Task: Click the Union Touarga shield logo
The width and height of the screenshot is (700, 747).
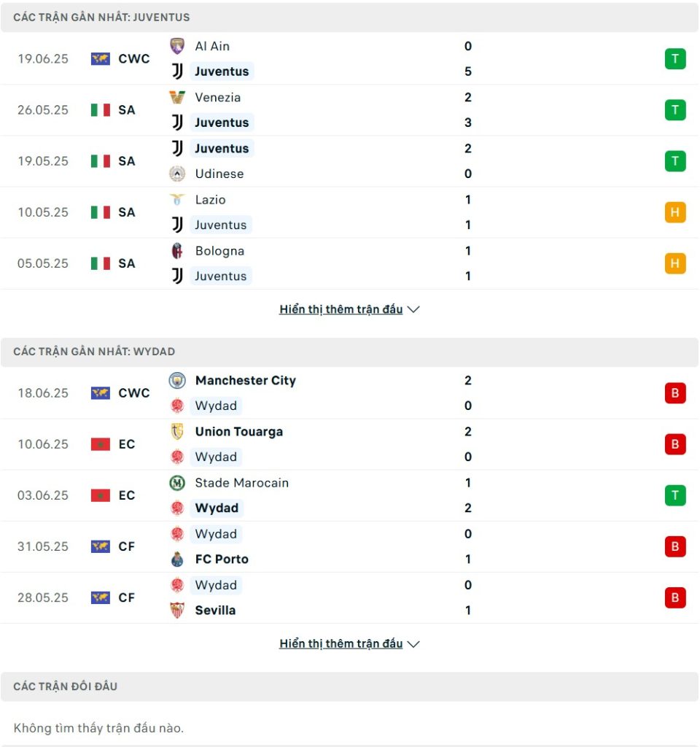Action: click(177, 432)
